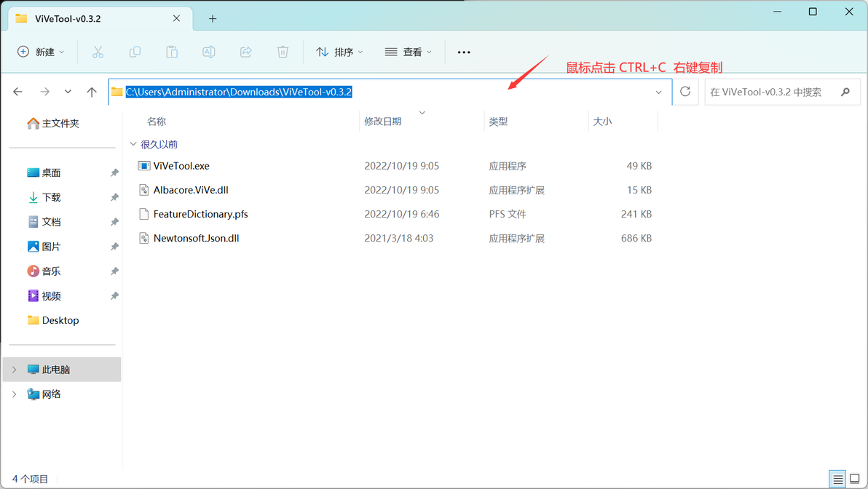This screenshot has width=868, height=489.
Task: Open the 查看 view menu
Action: pos(409,52)
